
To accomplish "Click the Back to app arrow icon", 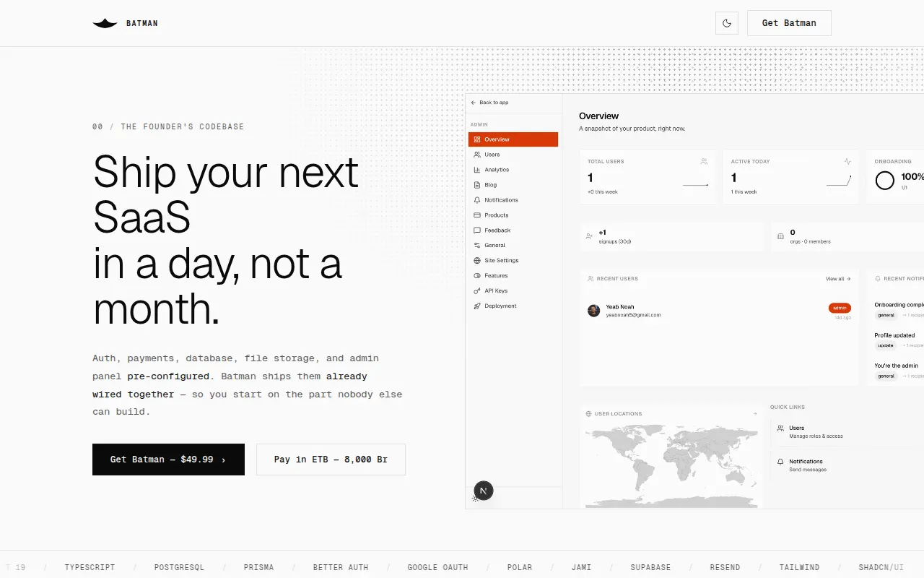I will pos(474,103).
